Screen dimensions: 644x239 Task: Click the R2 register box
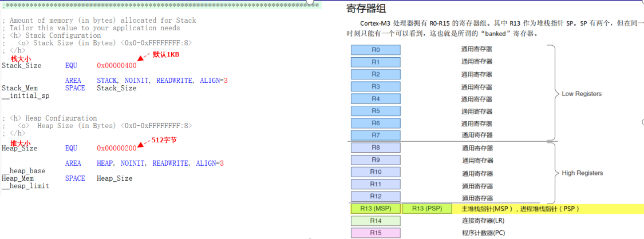point(376,74)
